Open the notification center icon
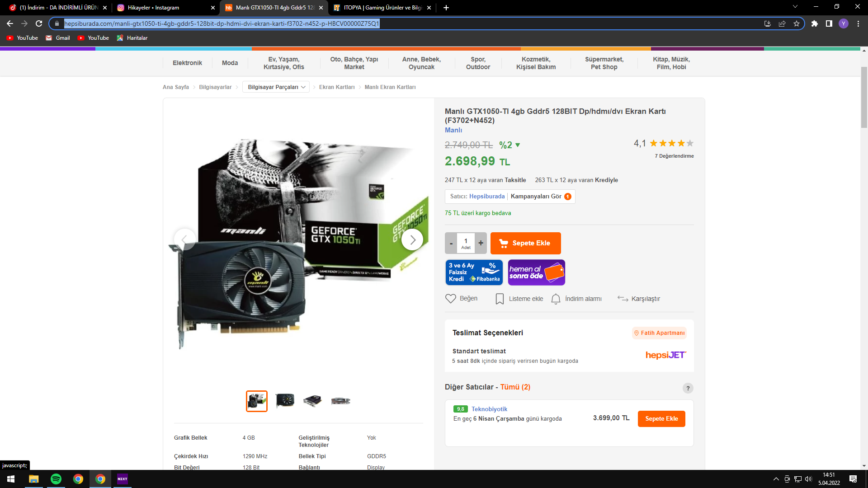 click(x=853, y=479)
